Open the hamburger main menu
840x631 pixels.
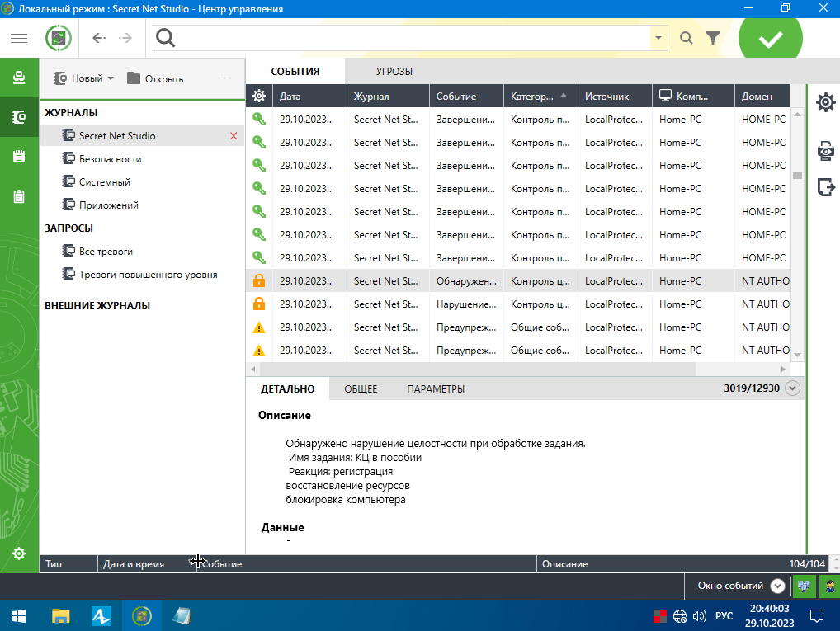[19, 38]
